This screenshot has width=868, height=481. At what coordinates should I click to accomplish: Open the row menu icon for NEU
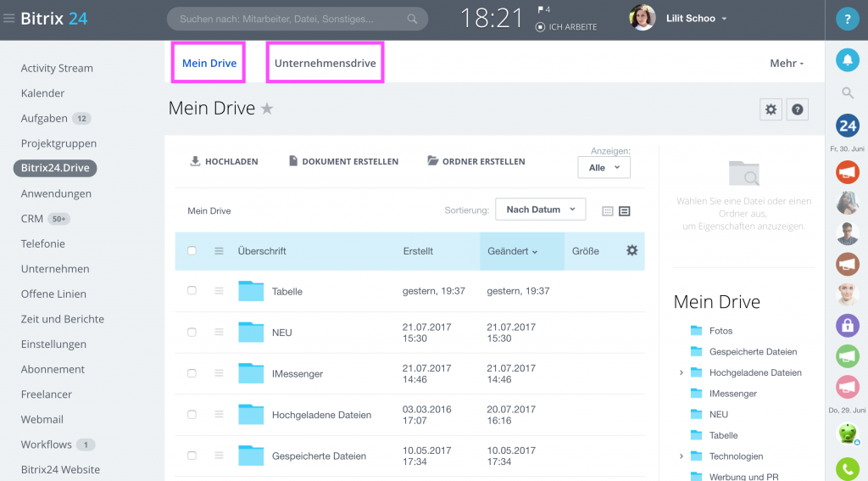point(220,332)
